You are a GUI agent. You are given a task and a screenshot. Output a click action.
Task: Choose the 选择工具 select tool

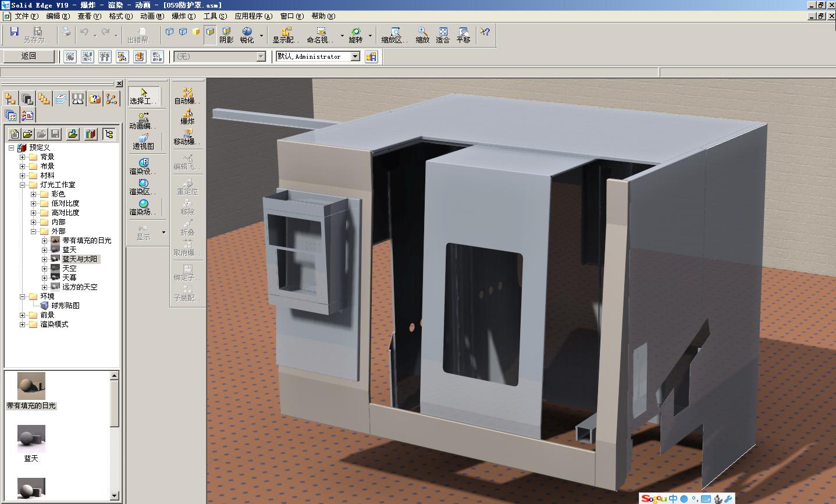[144, 96]
